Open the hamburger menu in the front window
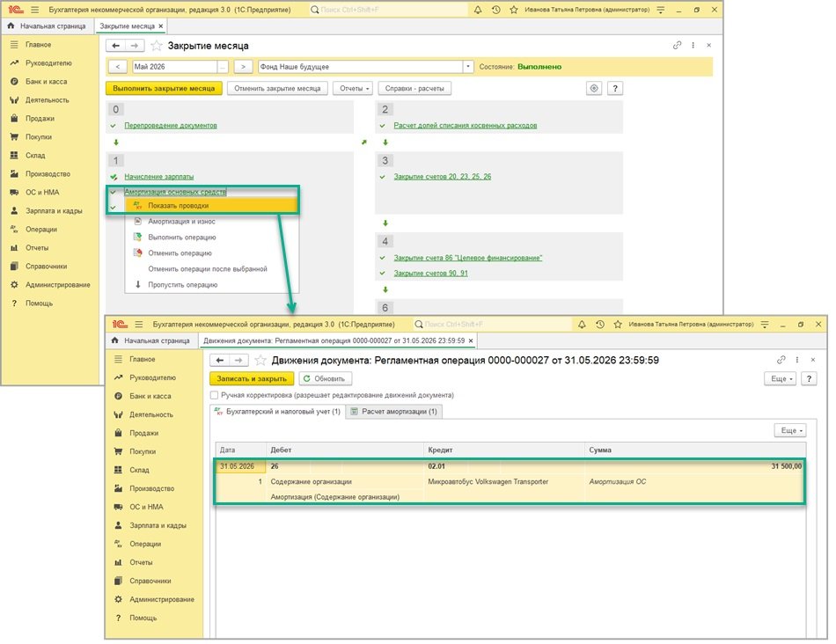Screen dimensions: 836x644 (x=139, y=324)
